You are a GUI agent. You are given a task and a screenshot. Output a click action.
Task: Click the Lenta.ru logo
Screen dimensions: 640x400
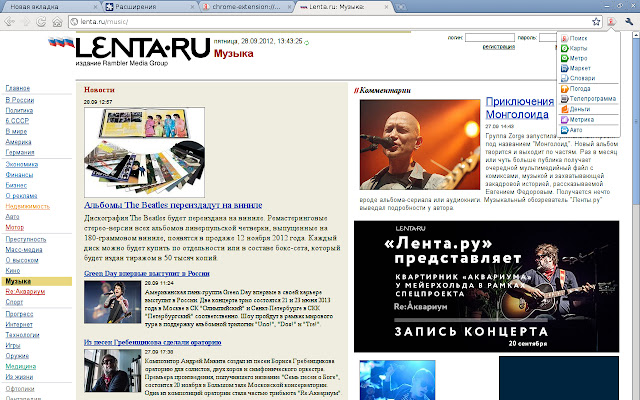pos(142,49)
